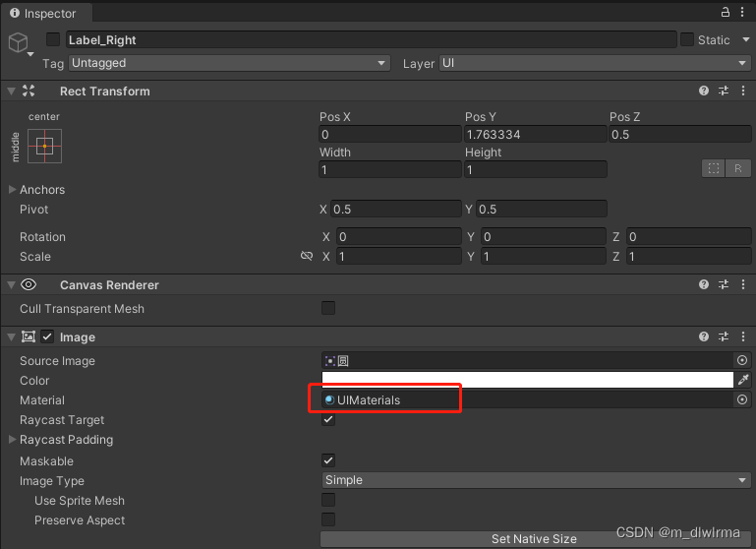Screen dimensions: 756x549
Task: Edit the Rotation Y field
Action: point(544,236)
